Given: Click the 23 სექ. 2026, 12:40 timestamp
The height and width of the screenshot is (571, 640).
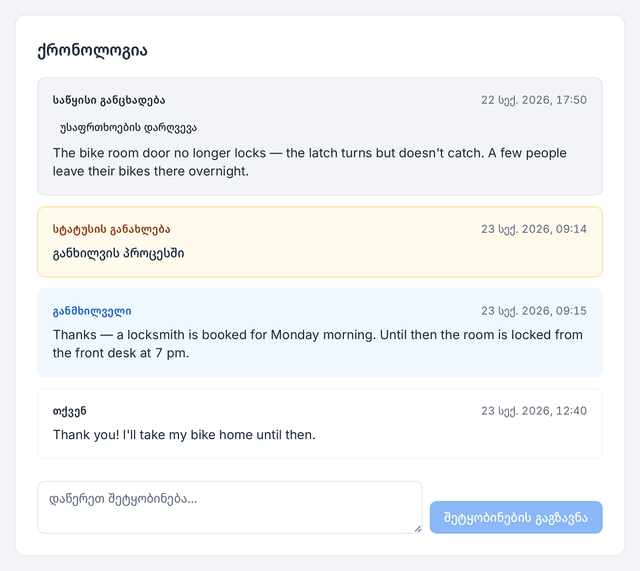Looking at the screenshot, I should (x=534, y=411).
